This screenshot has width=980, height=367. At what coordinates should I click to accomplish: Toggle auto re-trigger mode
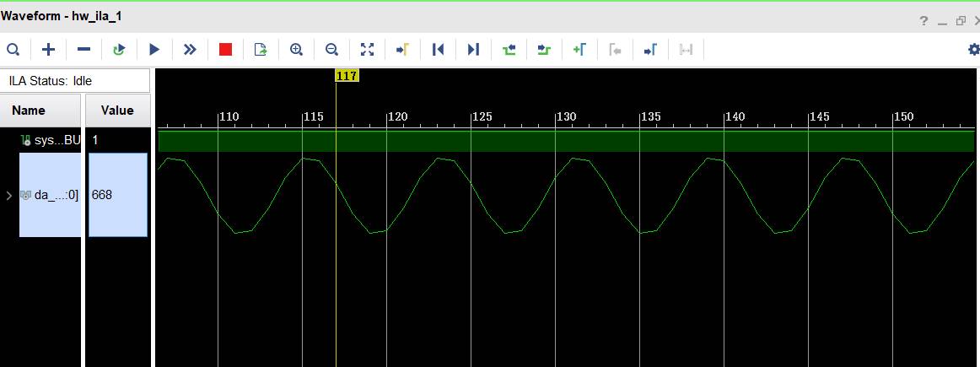(x=119, y=50)
